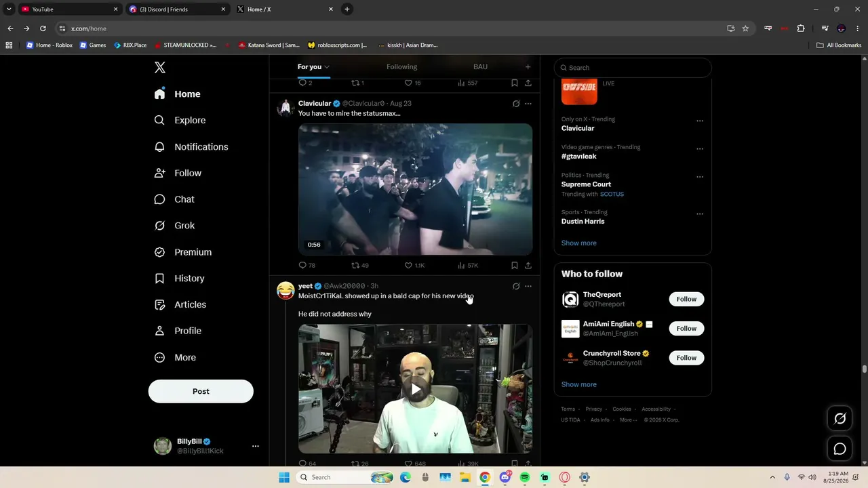The image size is (868, 488).
Task: Follow TheQreport account
Action: (686, 299)
